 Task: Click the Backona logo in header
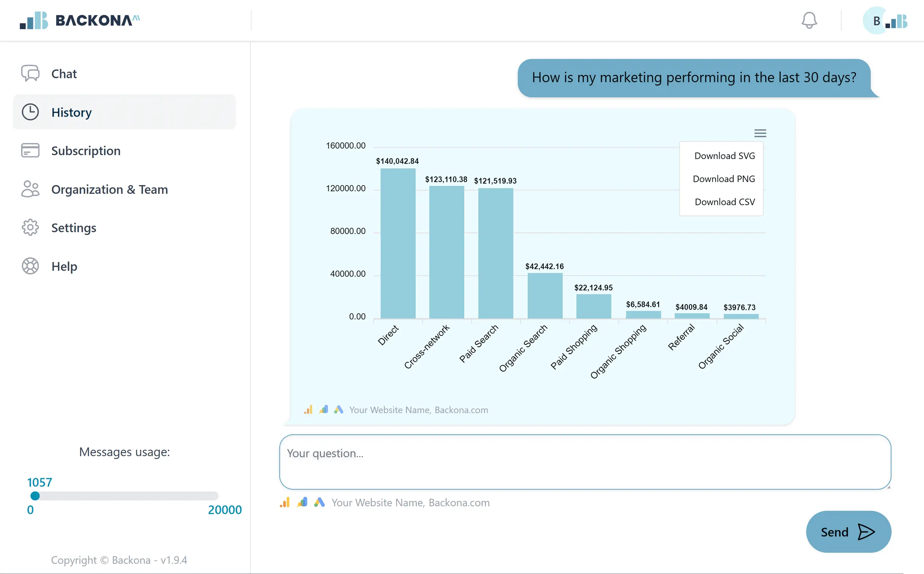(x=80, y=21)
